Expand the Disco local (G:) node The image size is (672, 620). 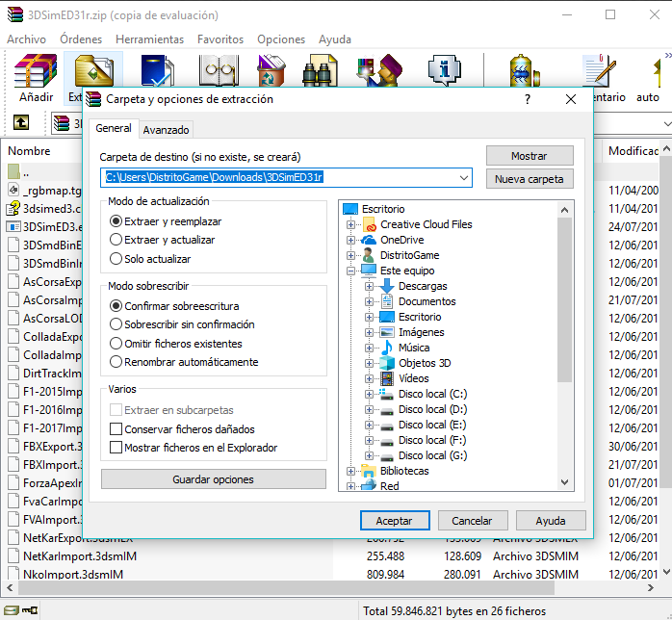click(x=369, y=456)
